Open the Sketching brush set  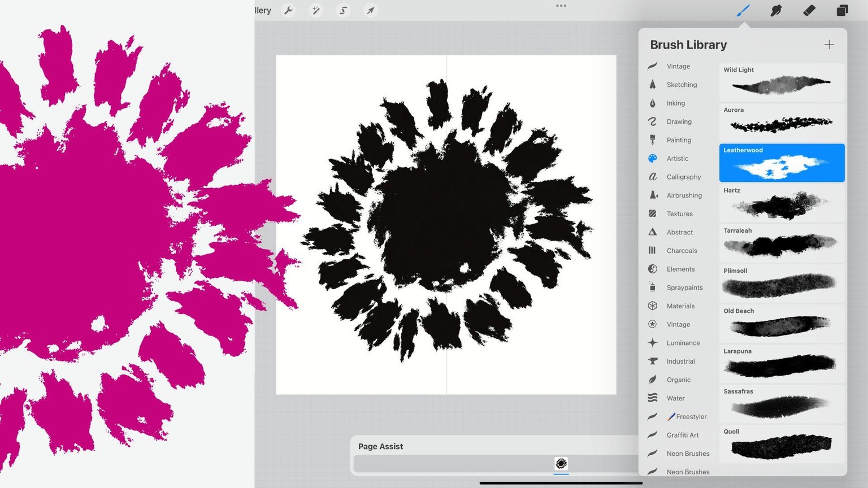pyautogui.click(x=681, y=85)
